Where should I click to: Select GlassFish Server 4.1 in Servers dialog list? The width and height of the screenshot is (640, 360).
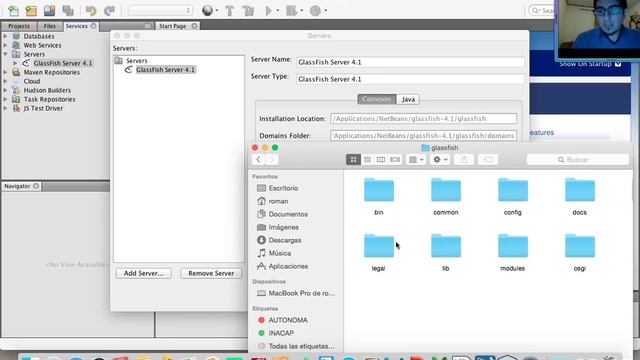click(x=166, y=70)
